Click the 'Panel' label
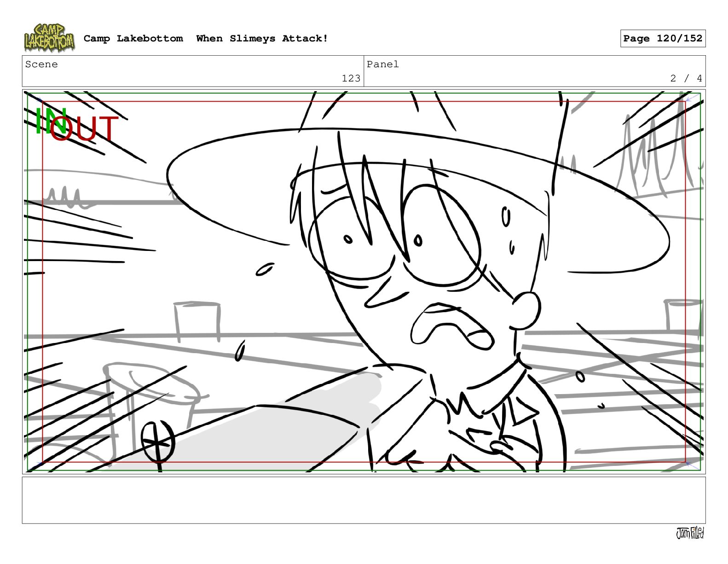 tap(383, 64)
